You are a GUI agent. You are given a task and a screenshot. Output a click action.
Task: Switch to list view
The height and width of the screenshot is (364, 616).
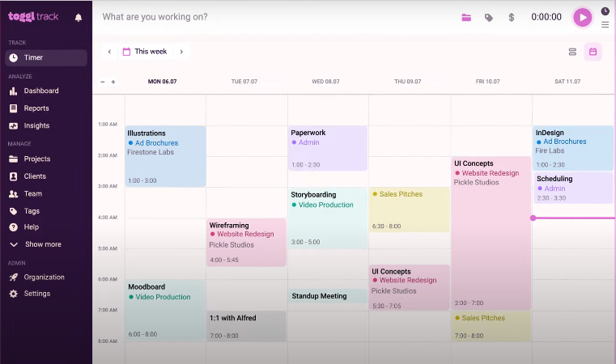572,52
